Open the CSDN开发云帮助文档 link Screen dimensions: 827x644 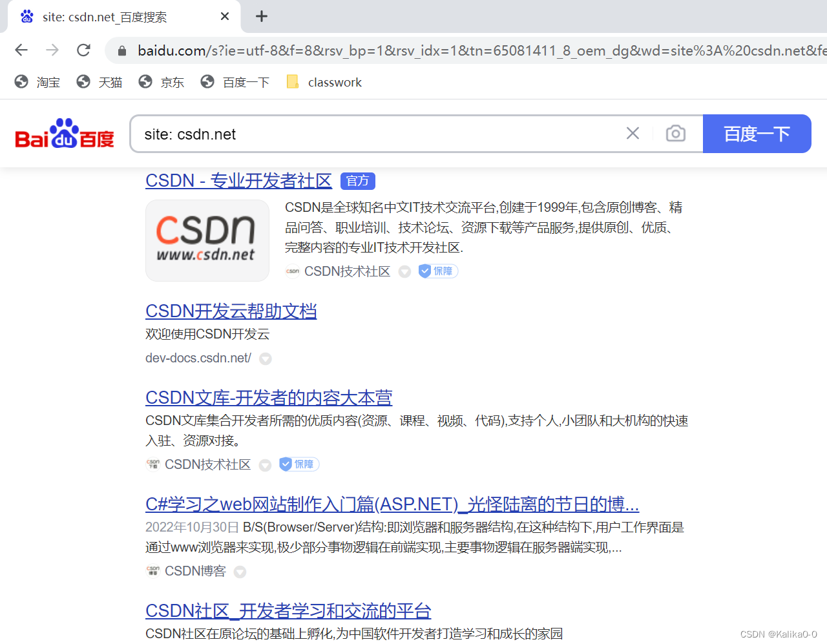231,311
